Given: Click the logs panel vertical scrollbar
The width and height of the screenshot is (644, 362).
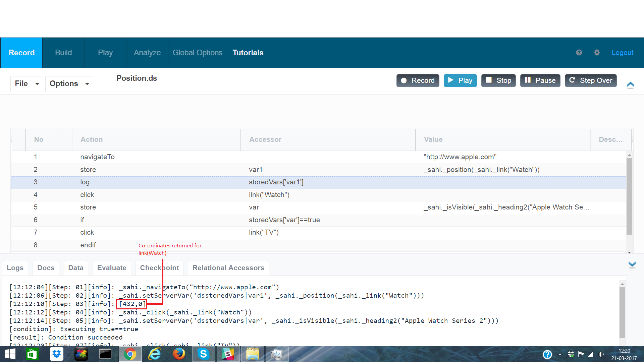Looking at the screenshot, I should click(x=622, y=312).
